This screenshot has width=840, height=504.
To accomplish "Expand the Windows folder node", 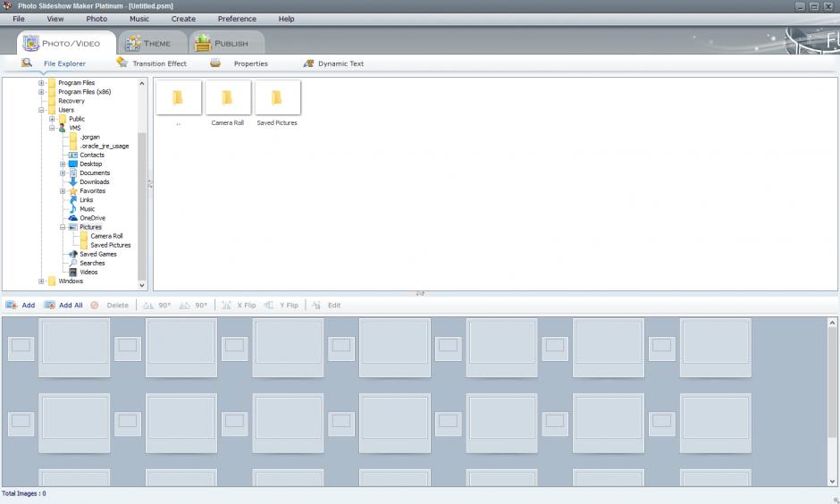I will 41,281.
